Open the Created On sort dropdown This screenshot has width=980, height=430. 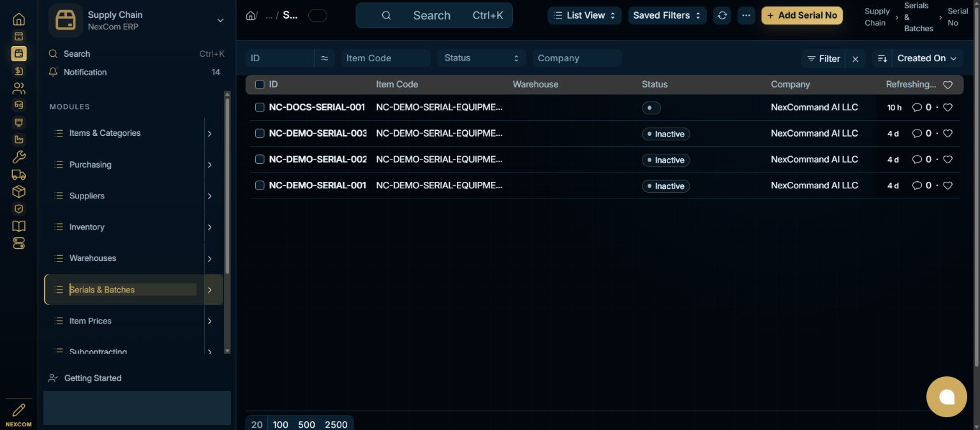coord(926,58)
